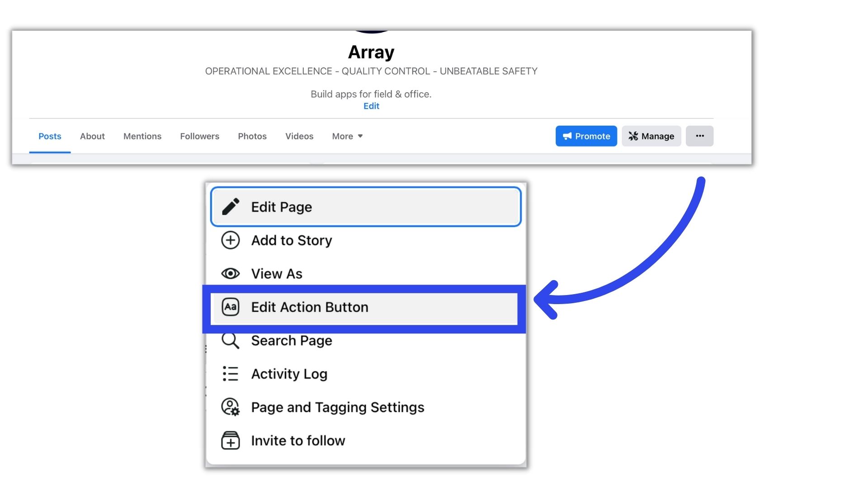Click the plus circle icon for Add to Story
This screenshot has width=868, height=488.
pyautogui.click(x=231, y=240)
